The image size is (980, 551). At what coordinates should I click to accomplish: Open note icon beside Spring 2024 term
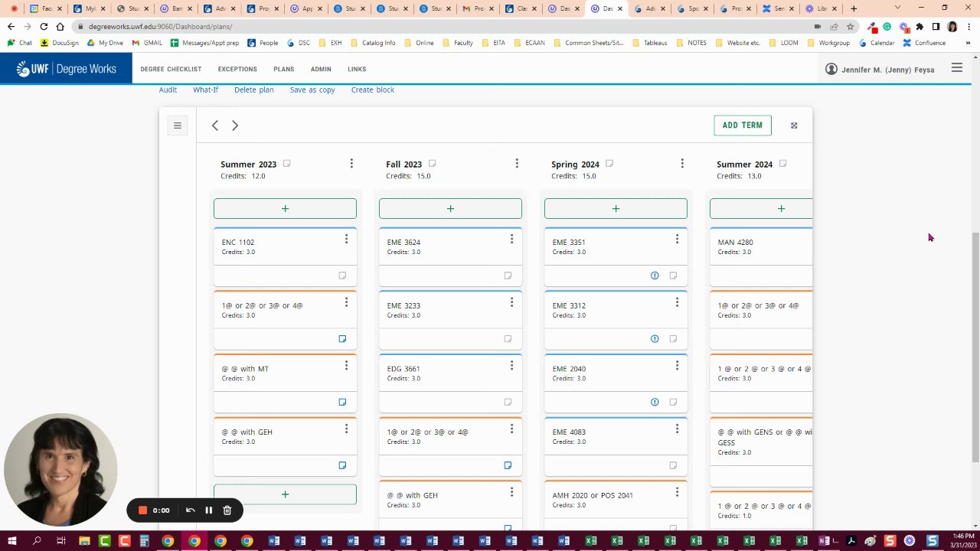tap(610, 164)
